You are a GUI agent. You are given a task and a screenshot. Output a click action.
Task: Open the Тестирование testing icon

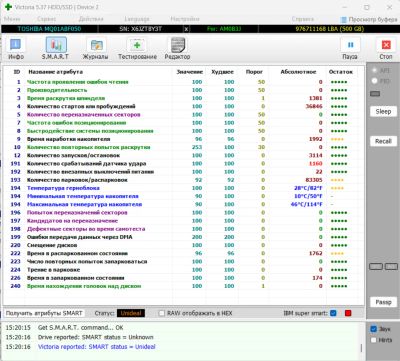pos(137,49)
